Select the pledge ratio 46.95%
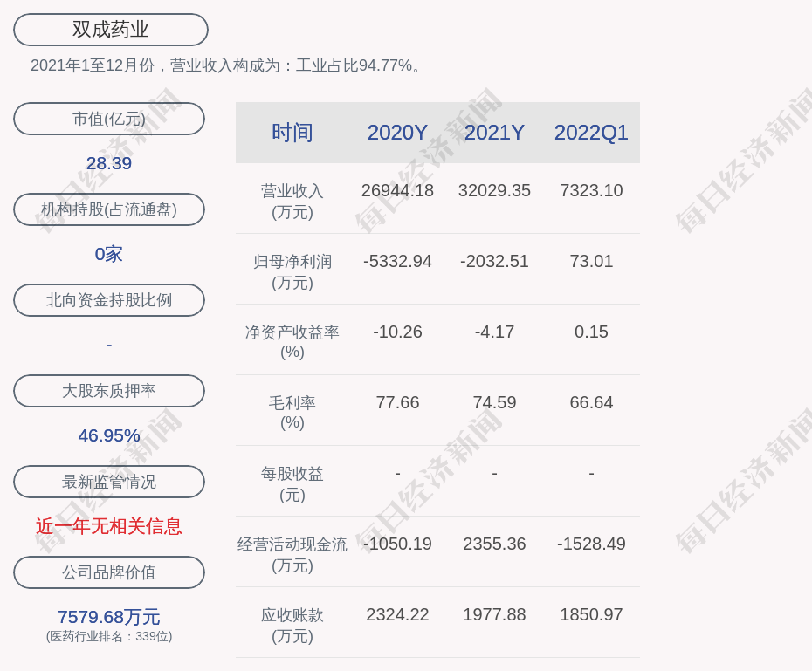 (109, 435)
